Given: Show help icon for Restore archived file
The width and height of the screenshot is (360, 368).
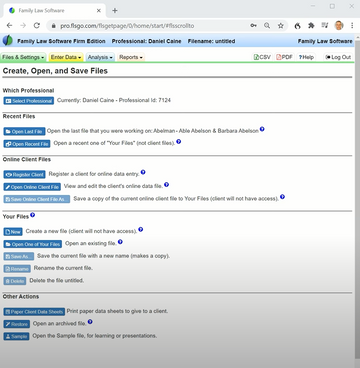Looking at the screenshot, I should coord(90,322).
